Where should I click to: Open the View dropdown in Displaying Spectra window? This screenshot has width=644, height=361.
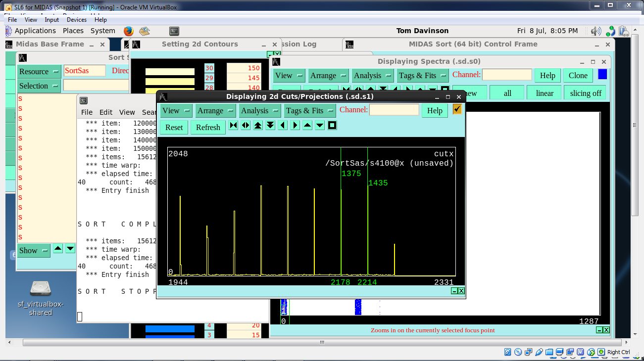click(289, 76)
